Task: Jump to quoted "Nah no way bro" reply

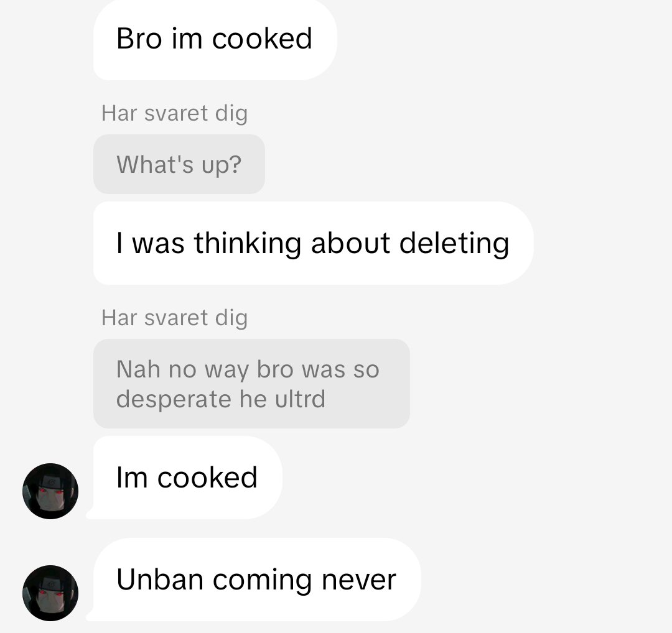Action: (251, 383)
